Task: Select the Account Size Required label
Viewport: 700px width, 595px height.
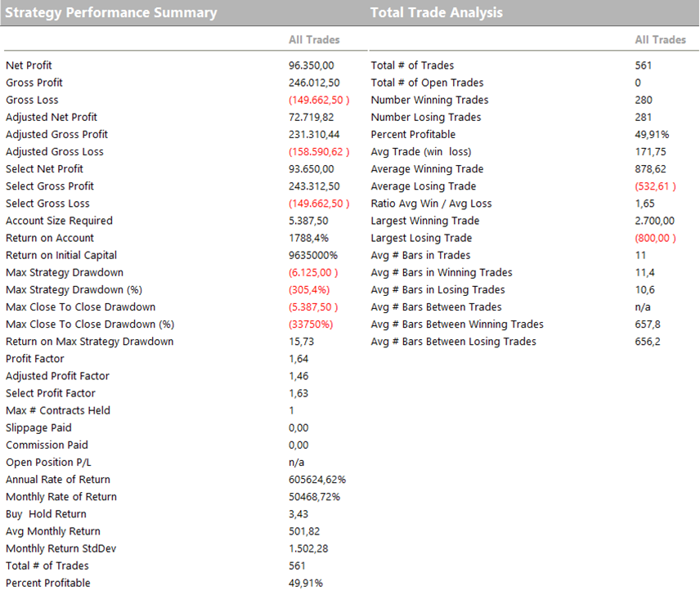Action: click(x=59, y=221)
